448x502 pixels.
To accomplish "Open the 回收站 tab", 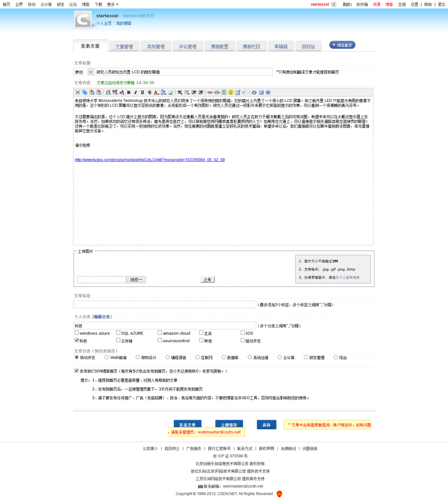I will pyautogui.click(x=308, y=47).
